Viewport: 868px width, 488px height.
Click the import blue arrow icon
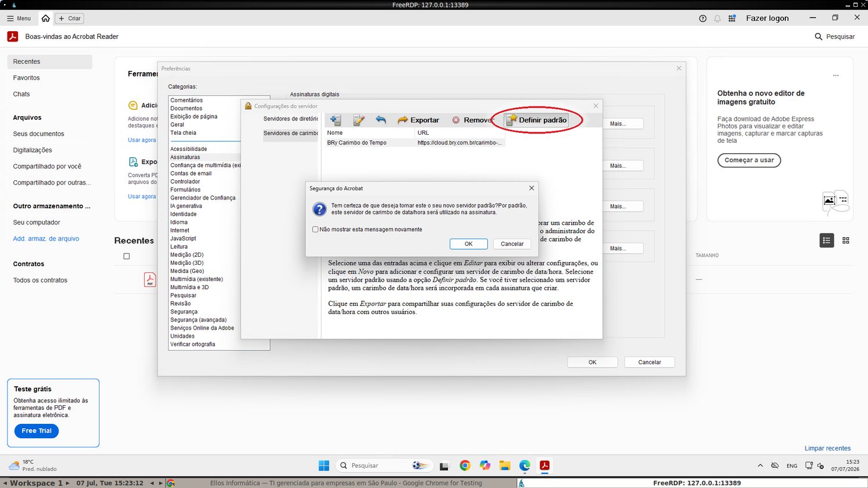pyautogui.click(x=381, y=120)
